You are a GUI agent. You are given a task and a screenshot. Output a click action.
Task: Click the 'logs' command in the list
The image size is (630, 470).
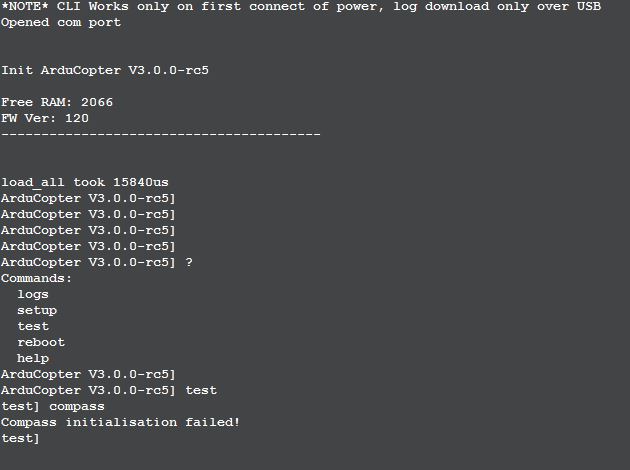pos(33,294)
